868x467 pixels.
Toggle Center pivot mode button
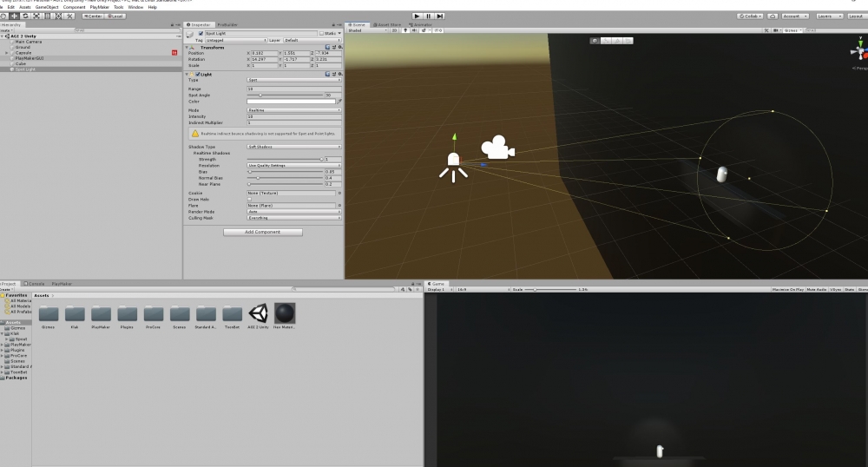(93, 16)
